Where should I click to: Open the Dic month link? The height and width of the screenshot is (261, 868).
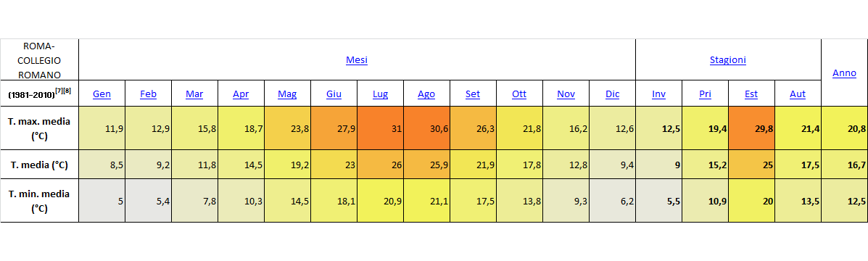[x=612, y=94]
